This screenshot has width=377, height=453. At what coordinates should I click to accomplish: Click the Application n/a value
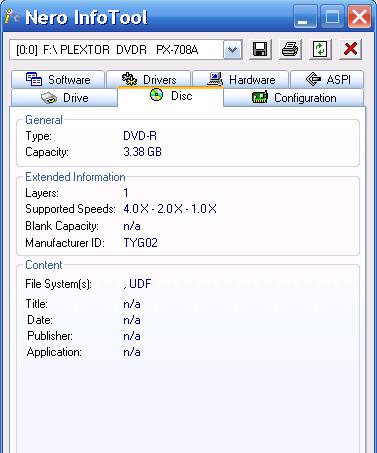pos(132,352)
